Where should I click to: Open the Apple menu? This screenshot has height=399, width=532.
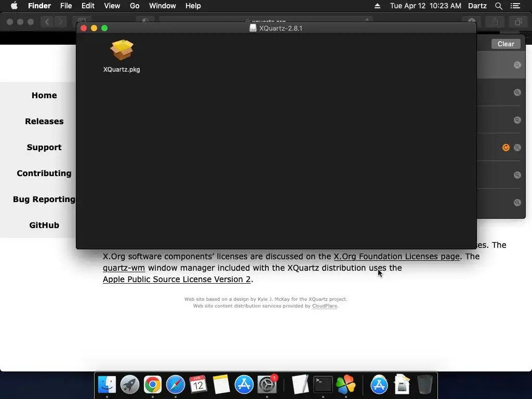point(14,6)
